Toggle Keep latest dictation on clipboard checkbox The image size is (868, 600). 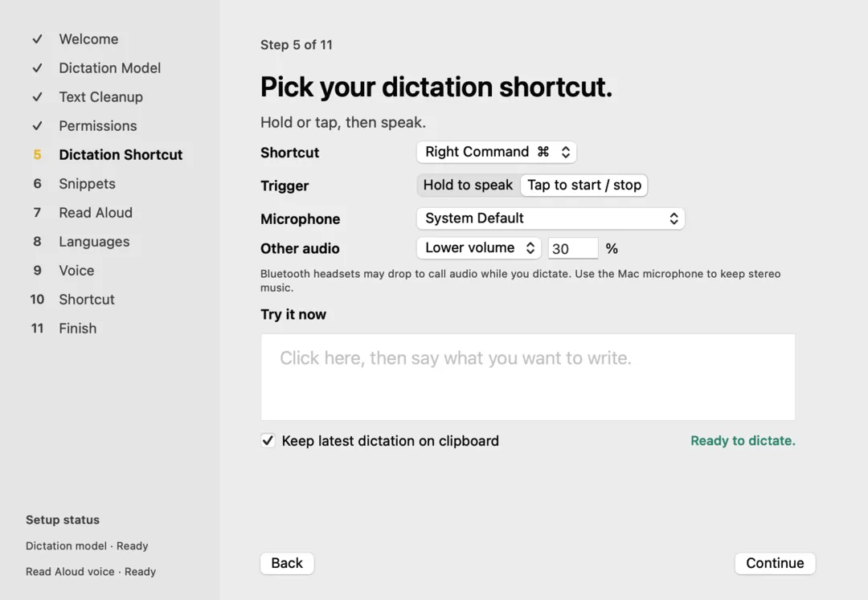point(268,441)
